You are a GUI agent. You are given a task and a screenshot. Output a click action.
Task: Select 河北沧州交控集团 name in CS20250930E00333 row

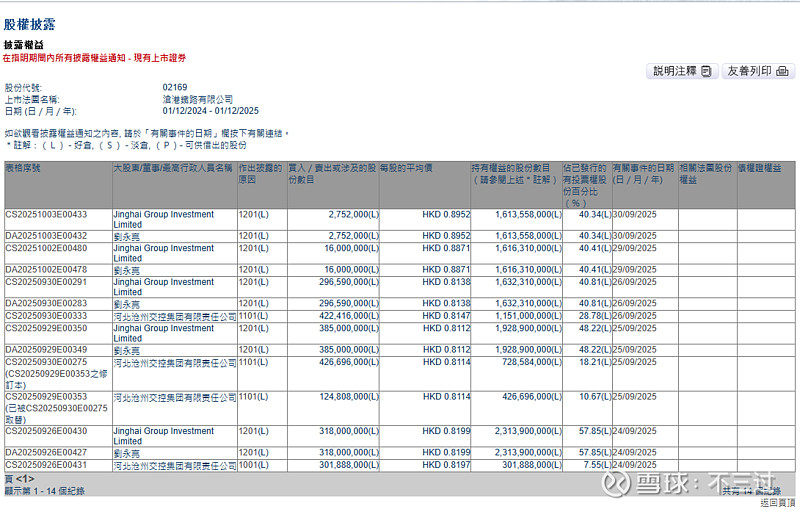(175, 317)
